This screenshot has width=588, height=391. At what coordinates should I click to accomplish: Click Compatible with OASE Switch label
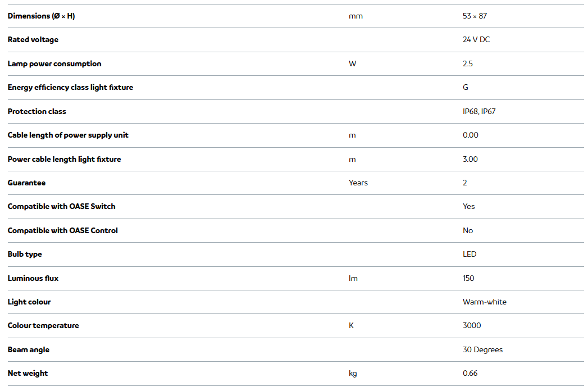61,207
